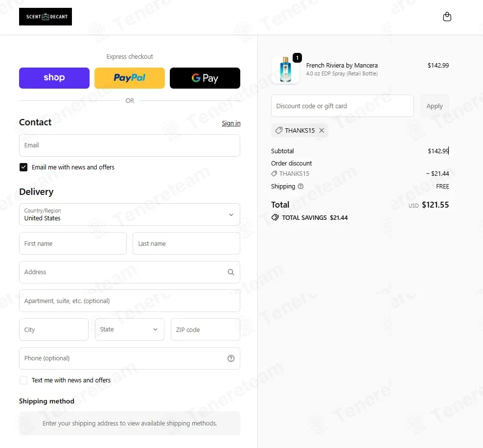
Task: Focus the Email input field
Action: [129, 145]
